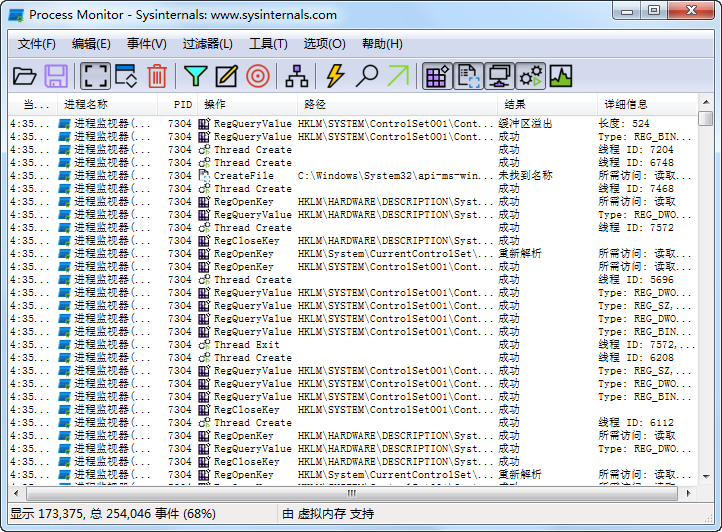Screen dimensions: 722x532
Task: Sort by the 当... time column header
Action: [x=33, y=105]
